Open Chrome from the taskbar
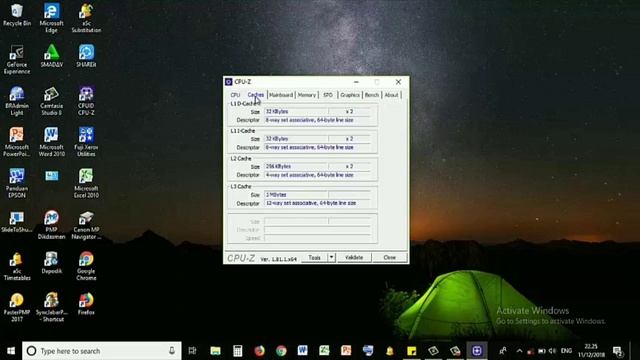Screen dimensions: 640x360 [x=281, y=351]
